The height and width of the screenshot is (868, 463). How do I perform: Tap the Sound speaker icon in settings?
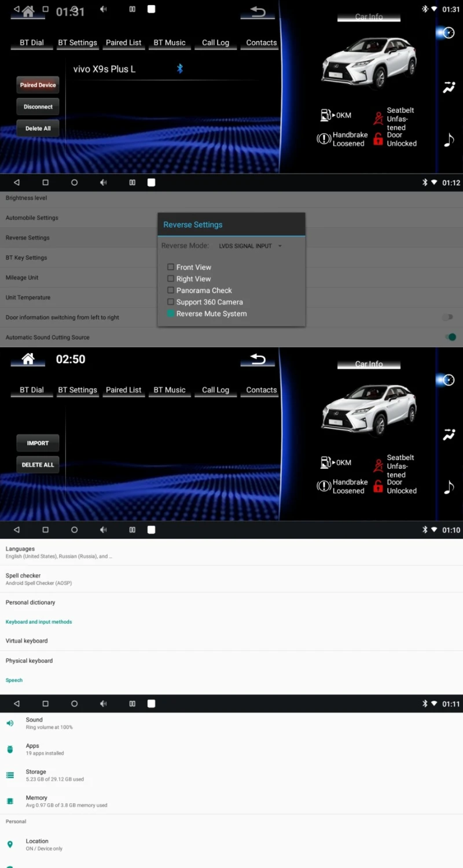tap(10, 723)
